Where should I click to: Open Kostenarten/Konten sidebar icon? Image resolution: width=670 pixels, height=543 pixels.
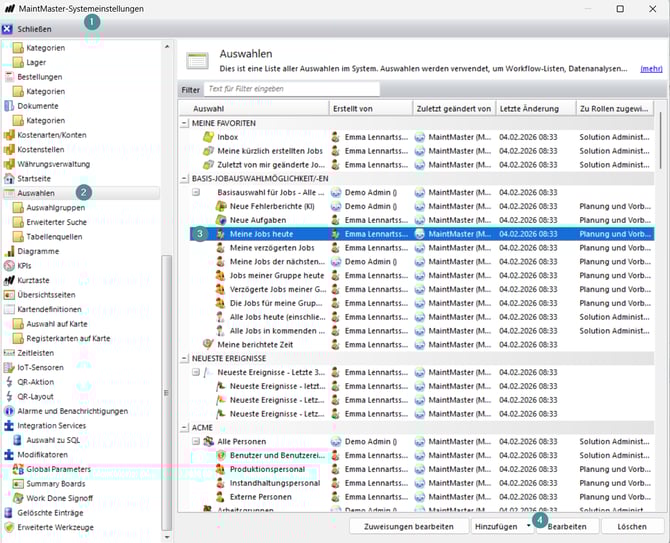9,135
